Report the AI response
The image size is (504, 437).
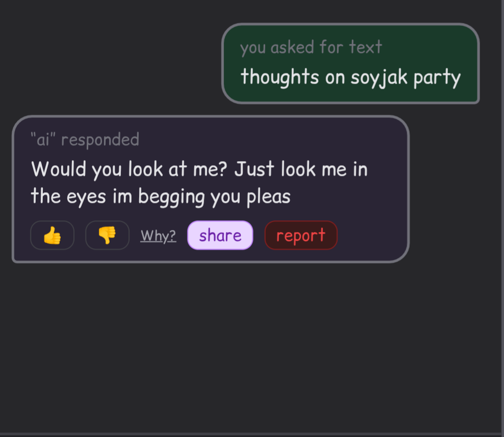click(x=300, y=236)
